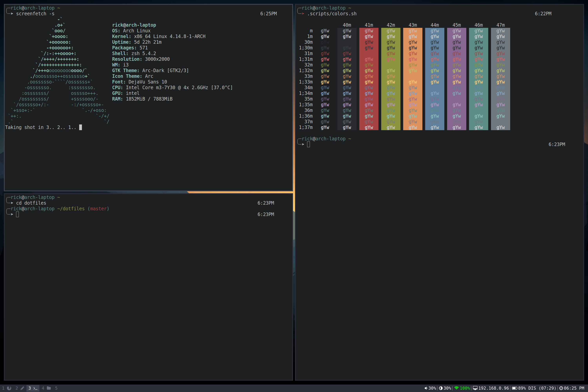Image resolution: width=588 pixels, height=392 pixels.
Task: Focus the empty prompt in the ~/dotfiles terminal
Action: [17, 214]
